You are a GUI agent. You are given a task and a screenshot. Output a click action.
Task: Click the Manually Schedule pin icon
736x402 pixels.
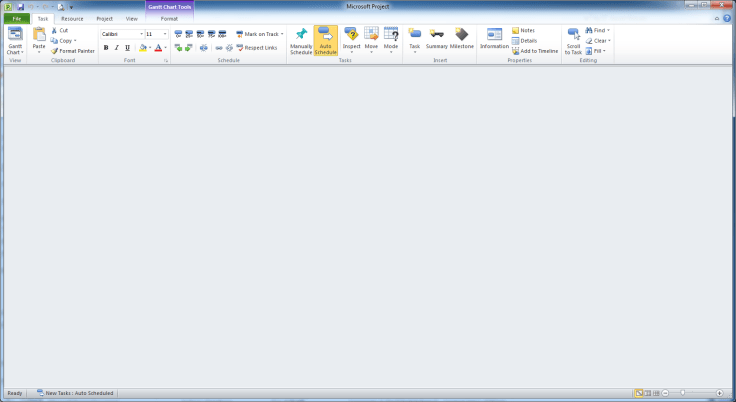[x=301, y=35]
